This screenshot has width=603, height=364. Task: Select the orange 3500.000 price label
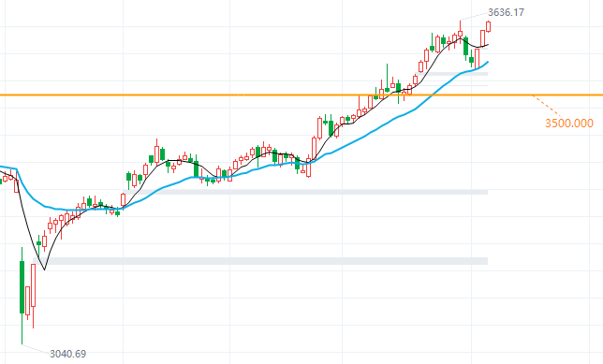(569, 123)
